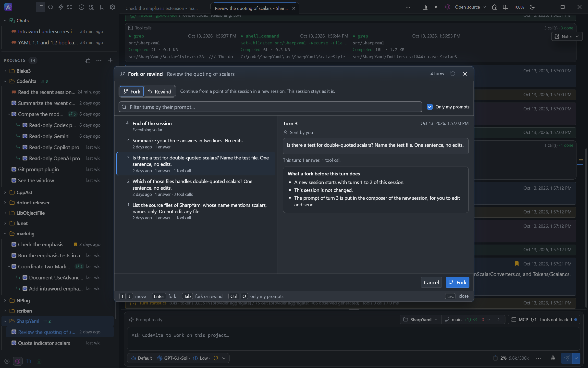Image resolution: width=588 pixels, height=368 pixels.
Task: Click the globe icon in bottom-left bar
Action: (18, 361)
